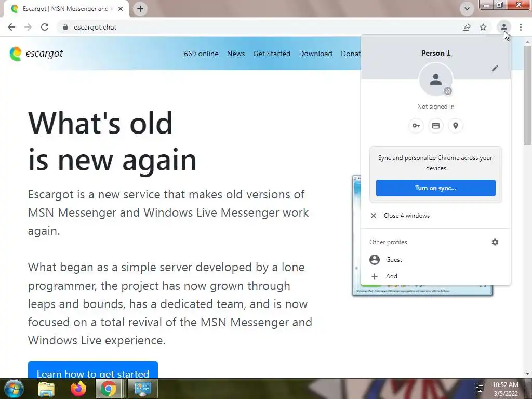Screen dimensions: 532x399
Task: Open addresses location pin icon
Action: [456, 126]
